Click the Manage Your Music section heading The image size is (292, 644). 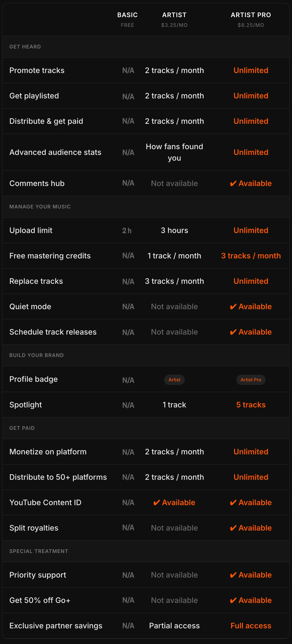[40, 207]
